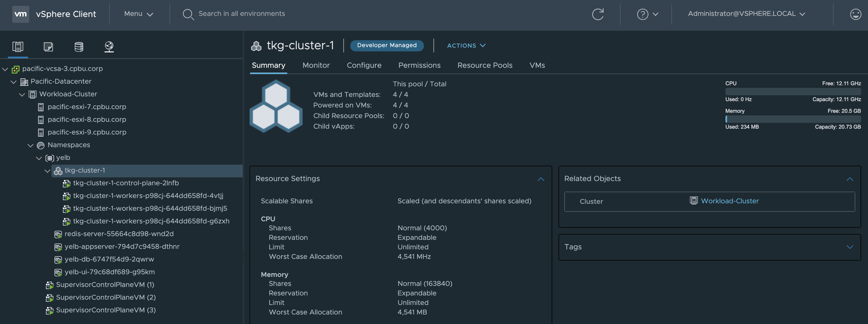Image resolution: width=868 pixels, height=324 pixels.
Task: Open the Networking inventory view
Action: 109,47
